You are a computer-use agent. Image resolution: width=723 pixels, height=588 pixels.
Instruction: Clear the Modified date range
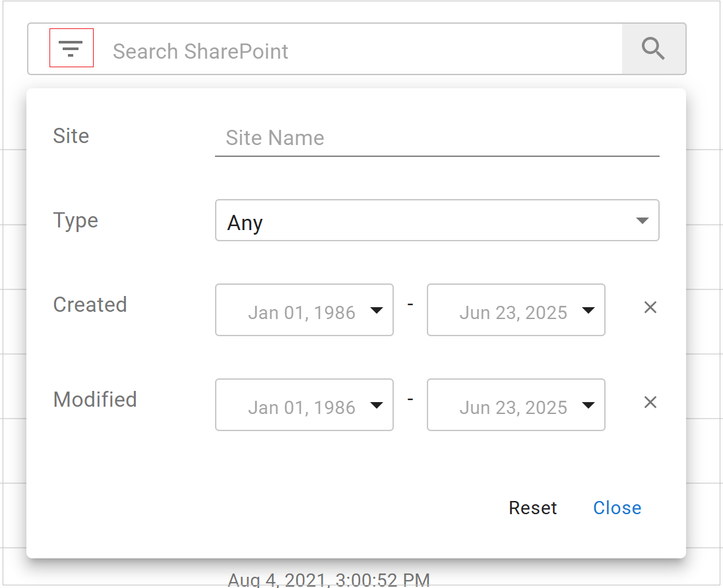650,402
